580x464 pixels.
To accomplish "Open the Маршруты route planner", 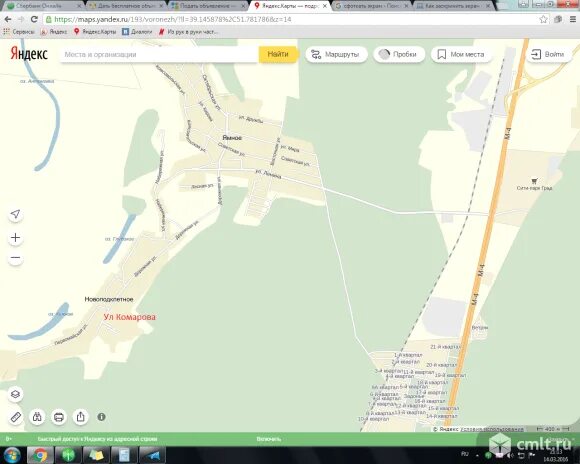I will coord(336,54).
